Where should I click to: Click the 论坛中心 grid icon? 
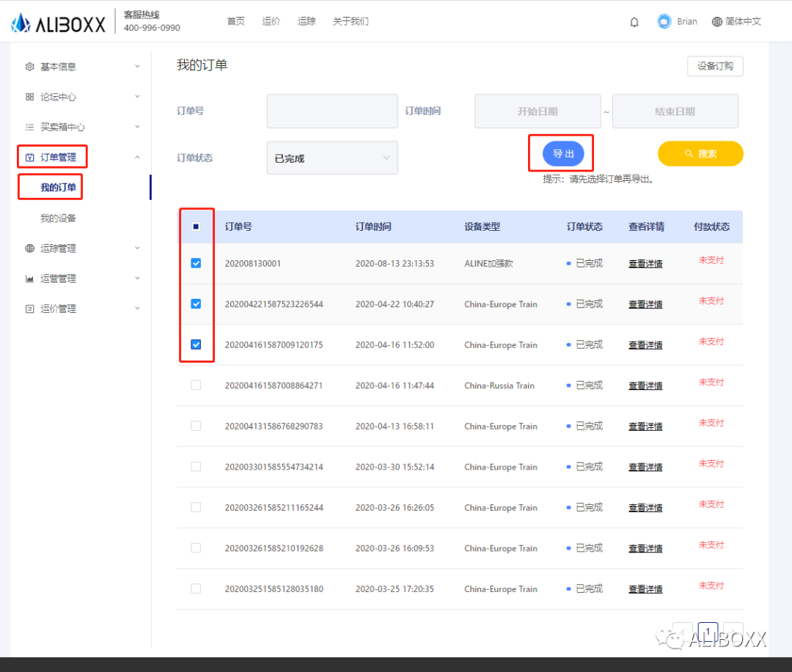point(30,97)
